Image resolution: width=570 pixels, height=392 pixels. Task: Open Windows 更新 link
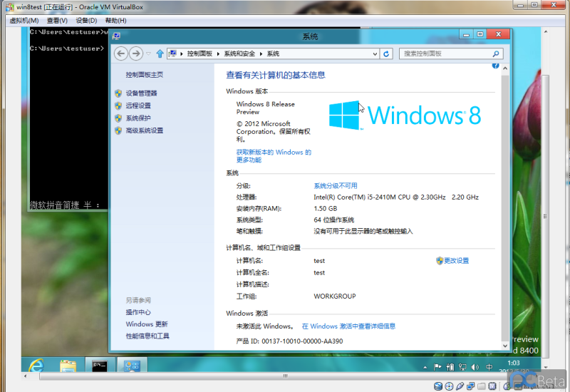(147, 324)
